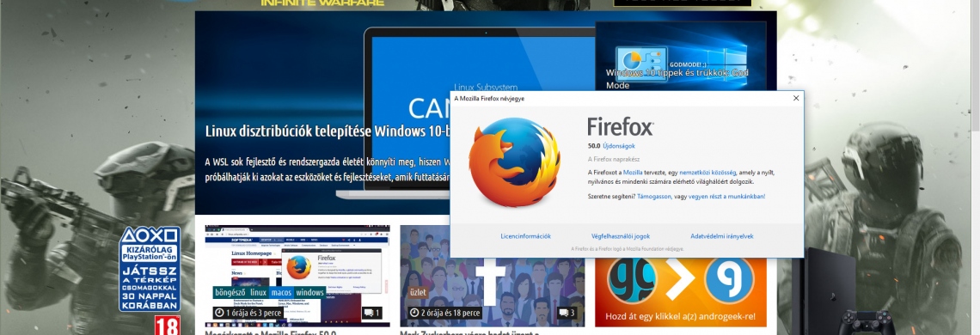Click the version number '50.0'
980x335 pixels.
pyautogui.click(x=594, y=146)
